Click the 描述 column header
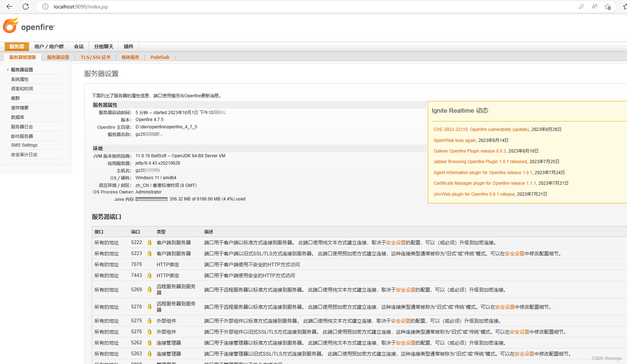 click(x=209, y=232)
